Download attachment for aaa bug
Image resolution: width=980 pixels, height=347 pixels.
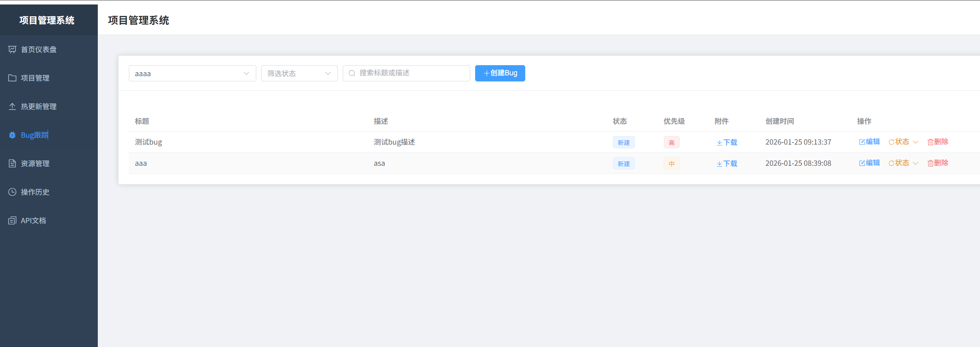point(727,163)
